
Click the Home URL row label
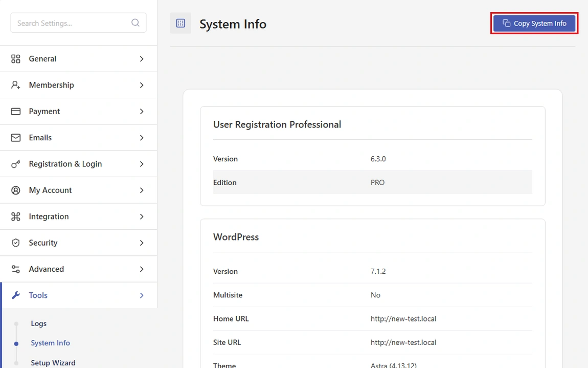[x=231, y=319]
